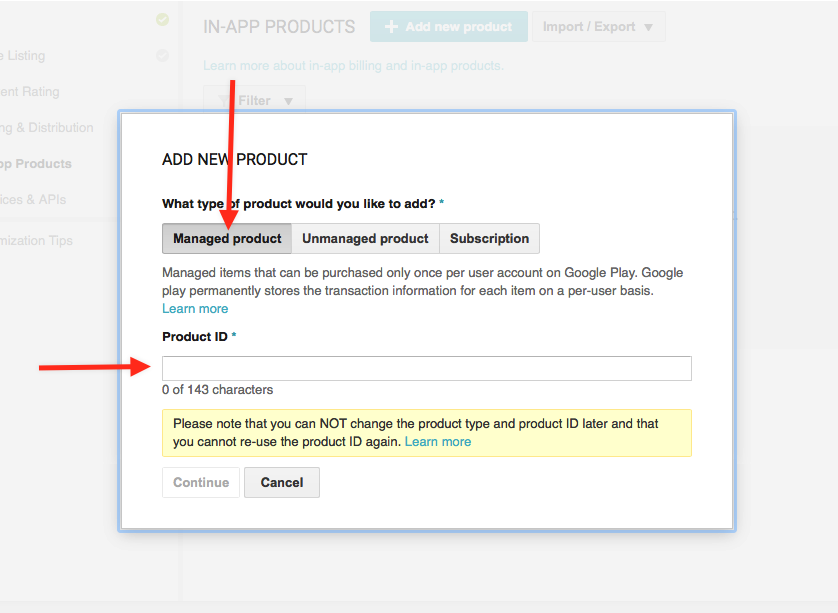Open Optimization Tips sidebar item

36,240
